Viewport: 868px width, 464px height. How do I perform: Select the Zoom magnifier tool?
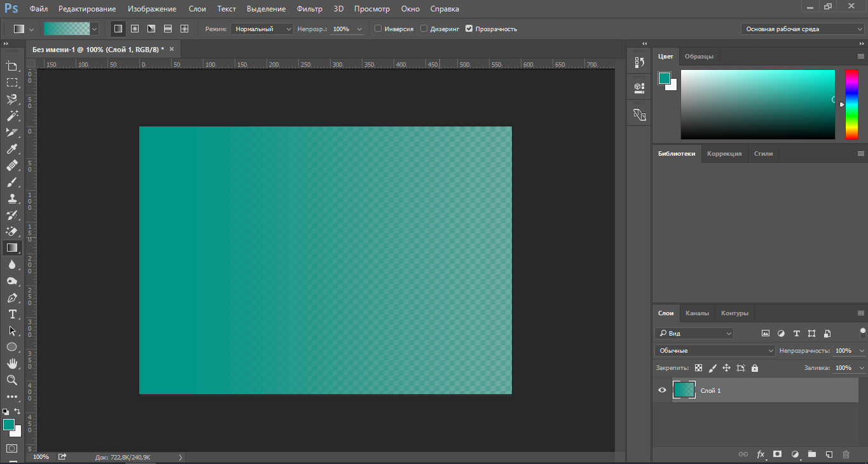12,380
